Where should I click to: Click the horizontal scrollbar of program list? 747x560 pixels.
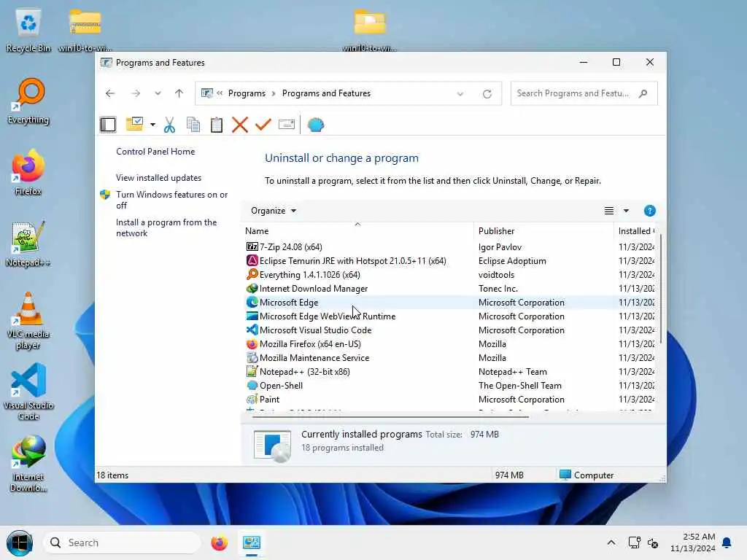coord(390,416)
